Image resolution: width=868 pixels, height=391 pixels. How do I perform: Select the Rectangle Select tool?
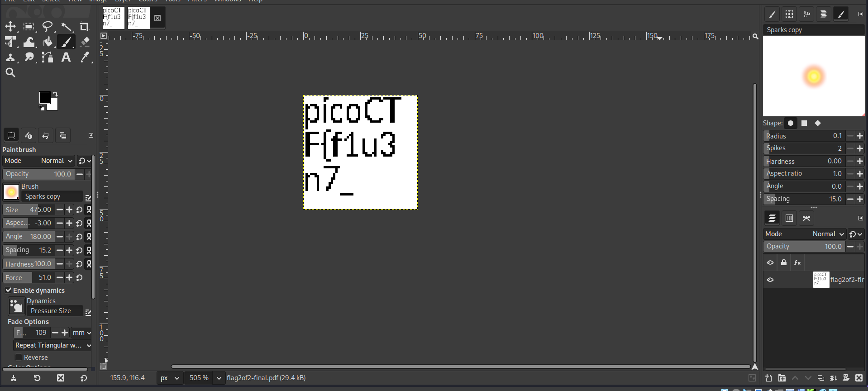point(29,27)
